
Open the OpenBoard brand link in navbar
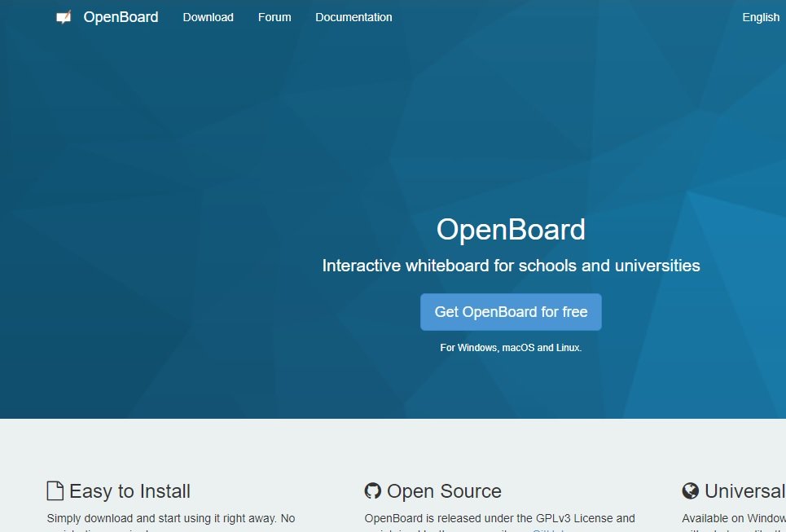121,17
